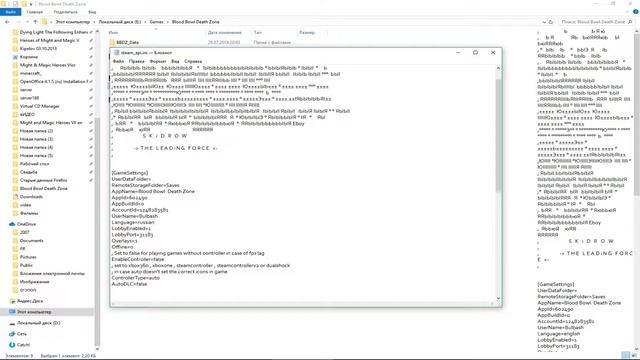This screenshot has width=640, height=360.
Task: Click the OneDrive cloud icon
Action: [12, 224]
